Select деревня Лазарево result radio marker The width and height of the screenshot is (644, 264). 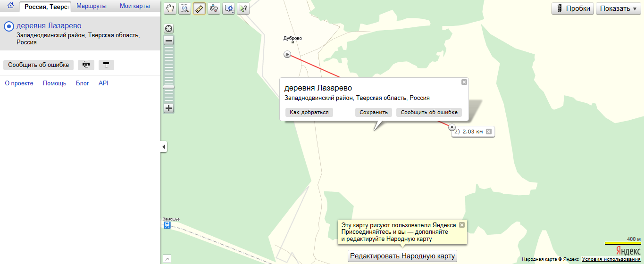point(8,26)
